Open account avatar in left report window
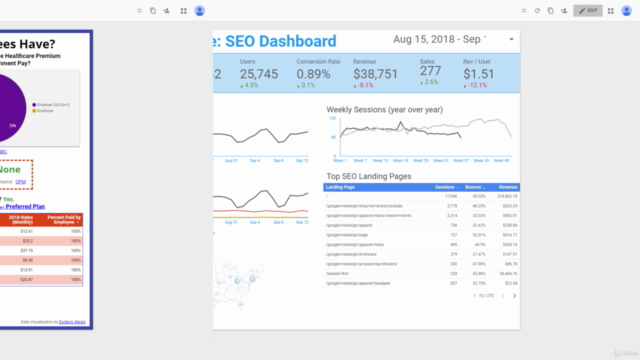The height and width of the screenshot is (360, 640). point(200,11)
